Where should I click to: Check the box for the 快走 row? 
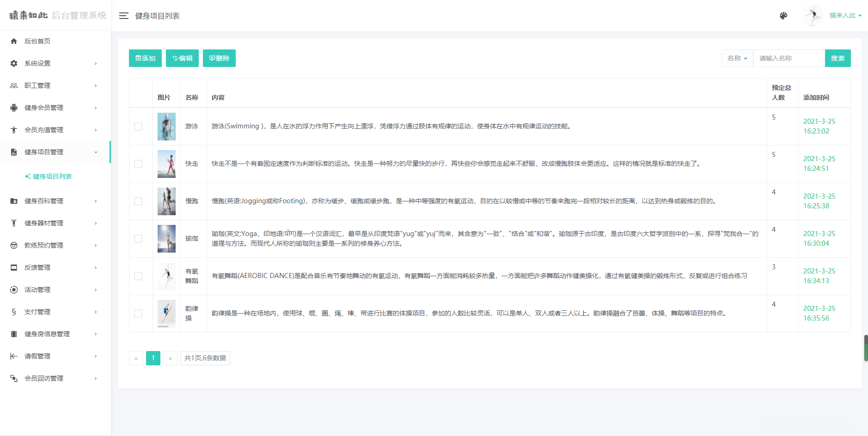[x=138, y=164]
